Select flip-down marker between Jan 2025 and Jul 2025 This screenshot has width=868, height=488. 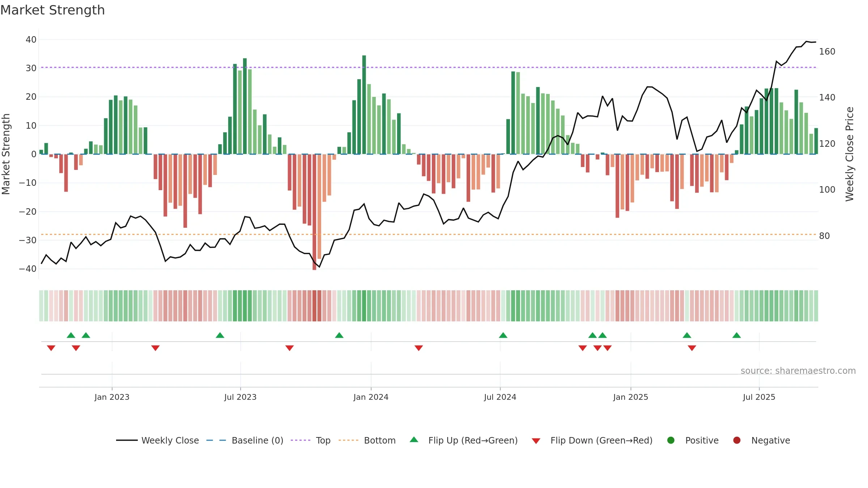coord(692,348)
